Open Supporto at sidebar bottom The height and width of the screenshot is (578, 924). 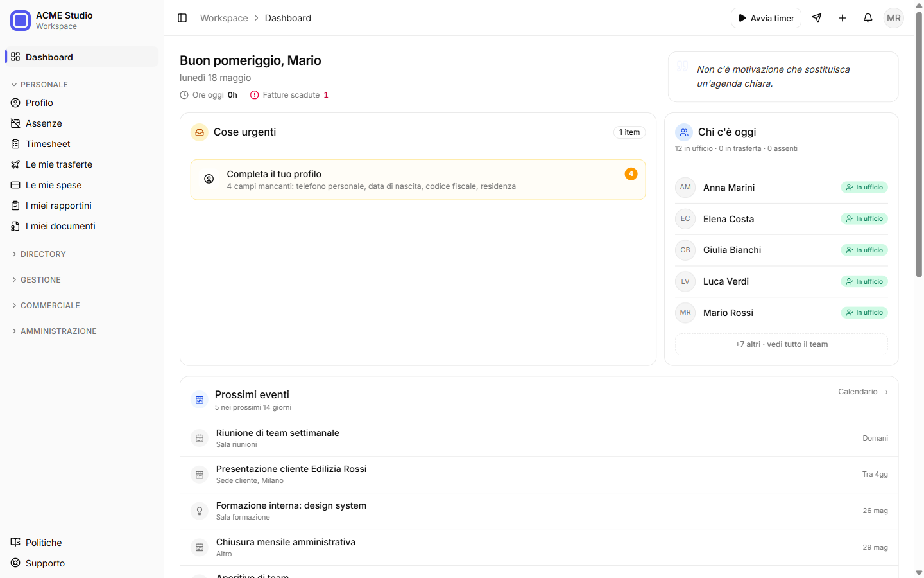pyautogui.click(x=81, y=563)
